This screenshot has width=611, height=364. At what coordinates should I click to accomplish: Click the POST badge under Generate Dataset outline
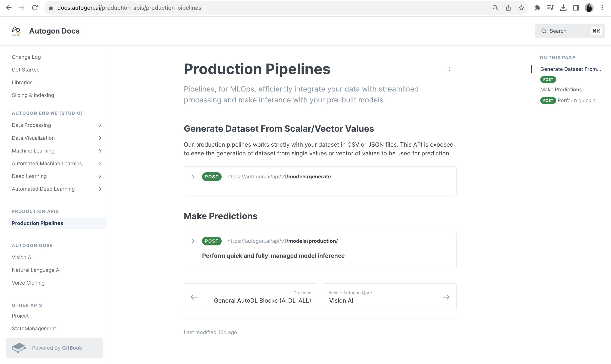548,79
